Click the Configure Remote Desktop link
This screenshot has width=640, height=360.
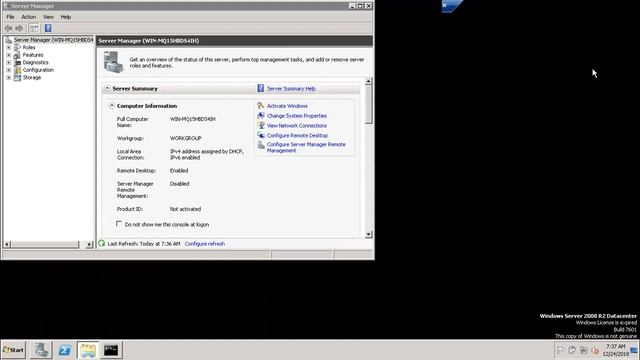tap(297, 136)
